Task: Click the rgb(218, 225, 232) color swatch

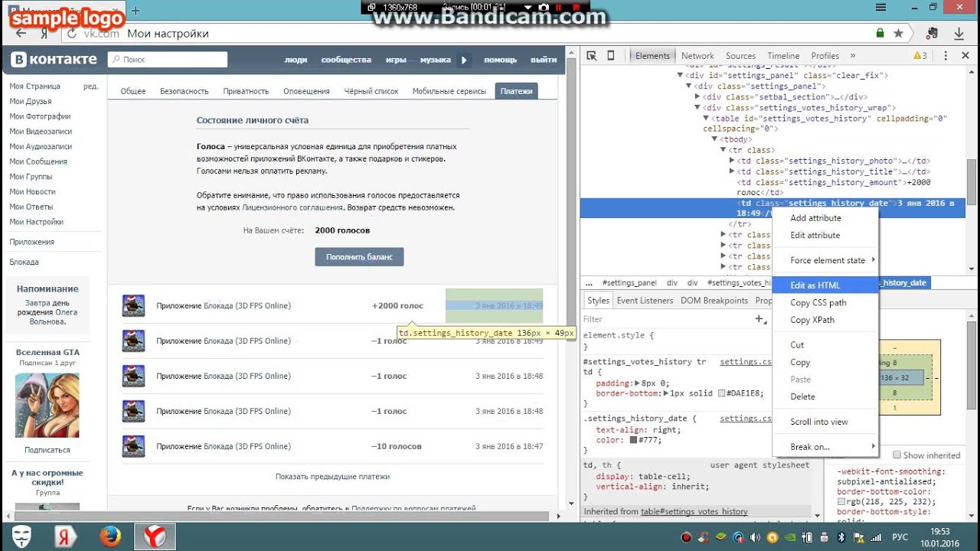Action: (x=841, y=501)
